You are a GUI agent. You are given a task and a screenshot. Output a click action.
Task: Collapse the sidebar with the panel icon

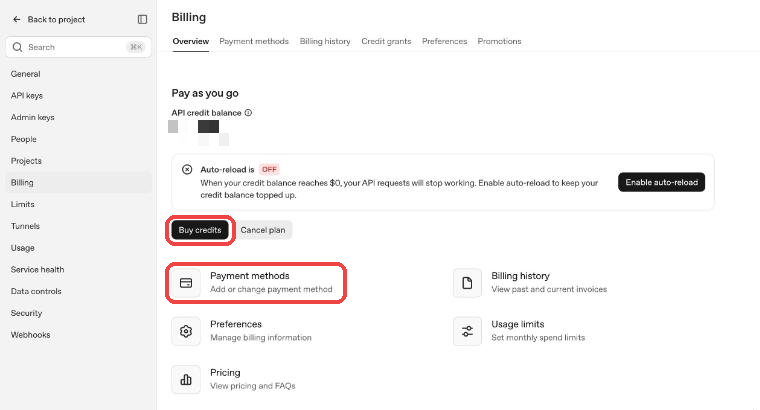point(142,19)
